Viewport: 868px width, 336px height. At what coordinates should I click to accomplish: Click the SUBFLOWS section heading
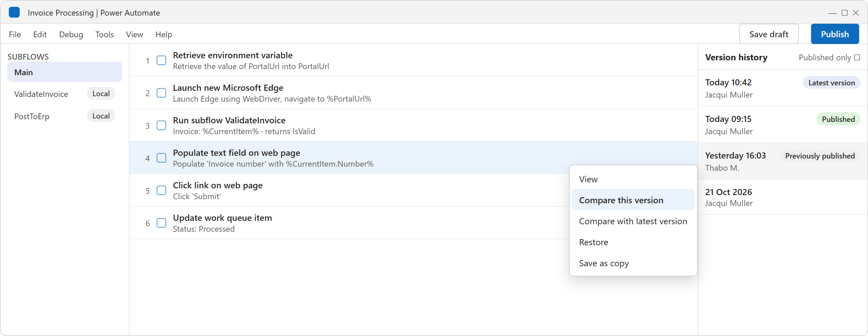tap(28, 57)
